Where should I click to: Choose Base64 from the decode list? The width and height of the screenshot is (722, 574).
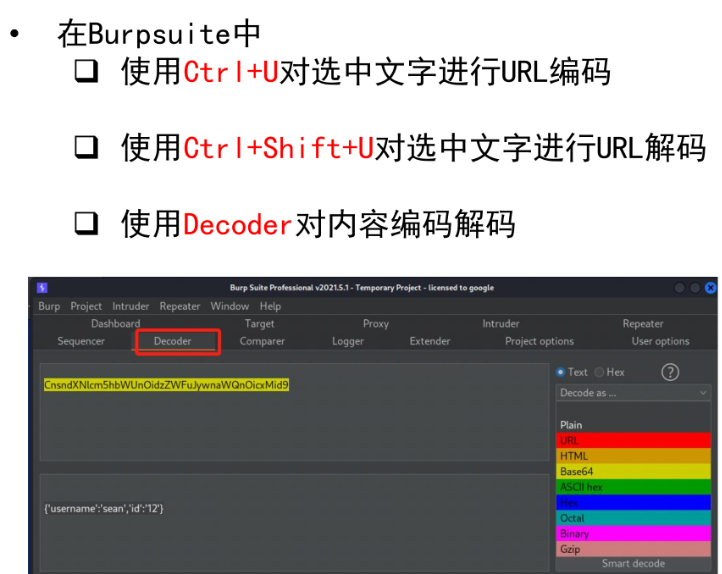pyautogui.click(x=633, y=471)
